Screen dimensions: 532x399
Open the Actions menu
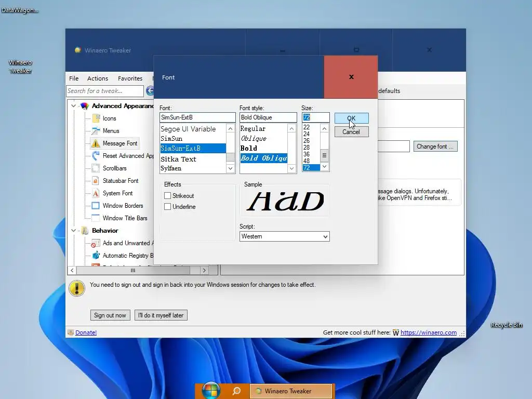click(x=98, y=78)
